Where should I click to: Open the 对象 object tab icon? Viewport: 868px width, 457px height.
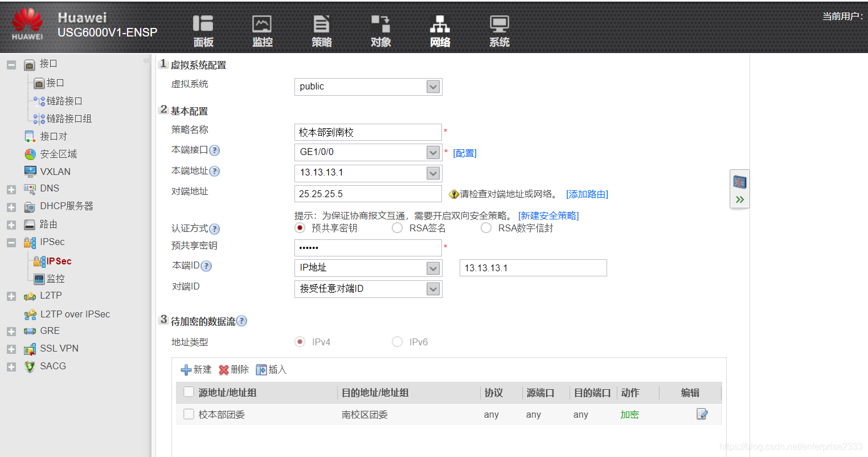click(380, 31)
